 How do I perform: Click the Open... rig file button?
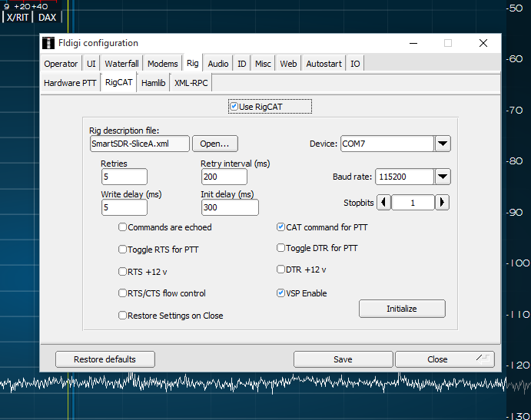coord(215,144)
